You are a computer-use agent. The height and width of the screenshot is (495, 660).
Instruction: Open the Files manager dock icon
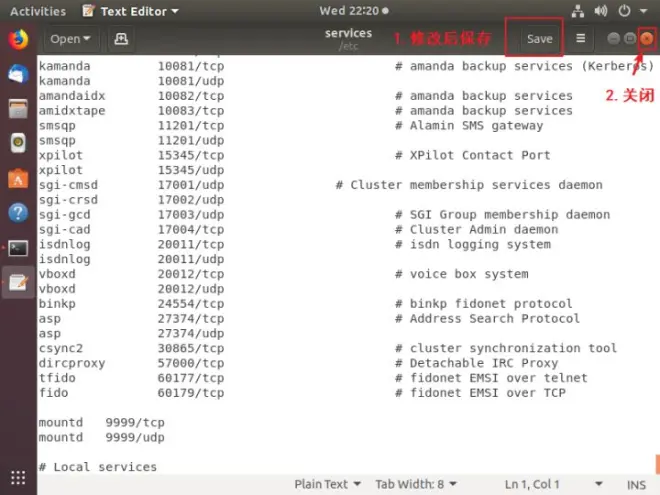(x=18, y=109)
